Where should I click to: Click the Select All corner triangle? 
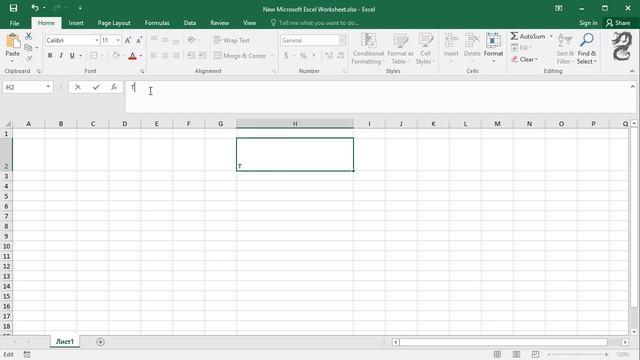pyautogui.click(x=8, y=124)
